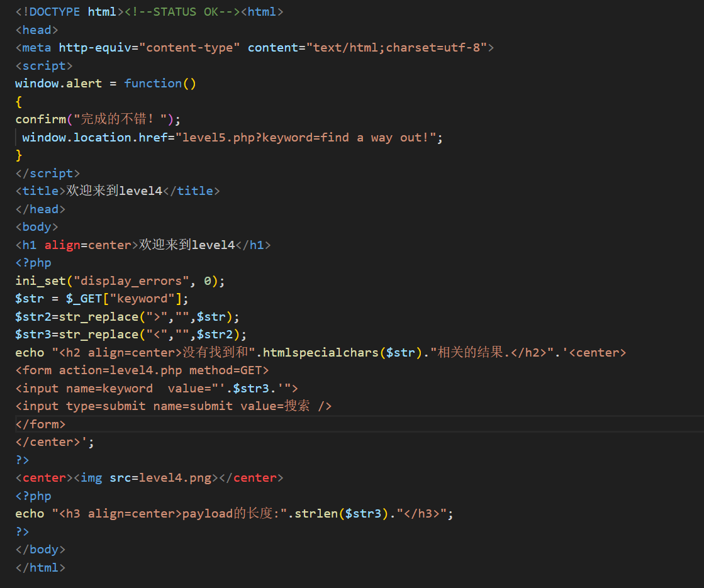Click the echo htmlspecialchars($str) line
The image size is (704, 588).
321,352
